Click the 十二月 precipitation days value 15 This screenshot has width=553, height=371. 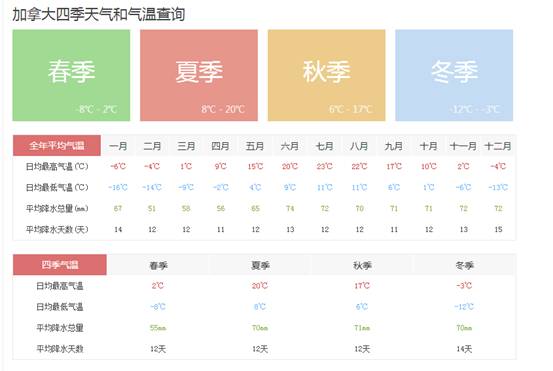tap(498, 230)
